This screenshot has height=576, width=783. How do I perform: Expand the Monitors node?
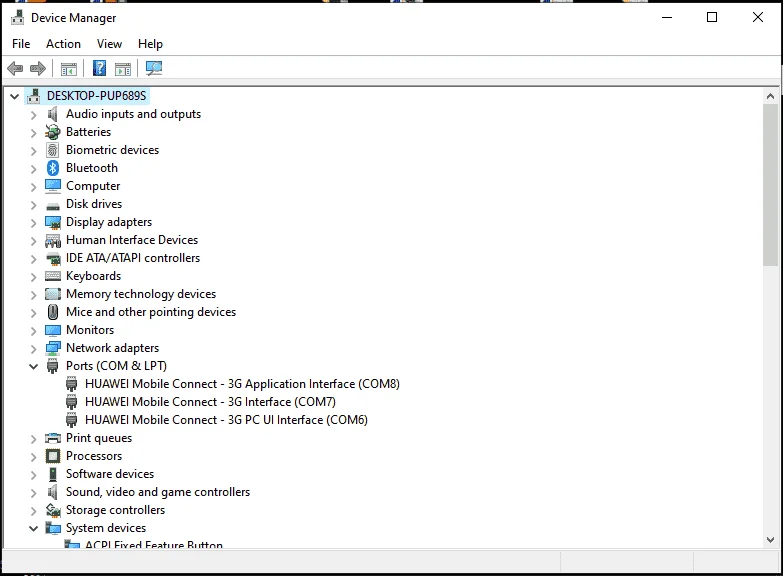(x=33, y=331)
